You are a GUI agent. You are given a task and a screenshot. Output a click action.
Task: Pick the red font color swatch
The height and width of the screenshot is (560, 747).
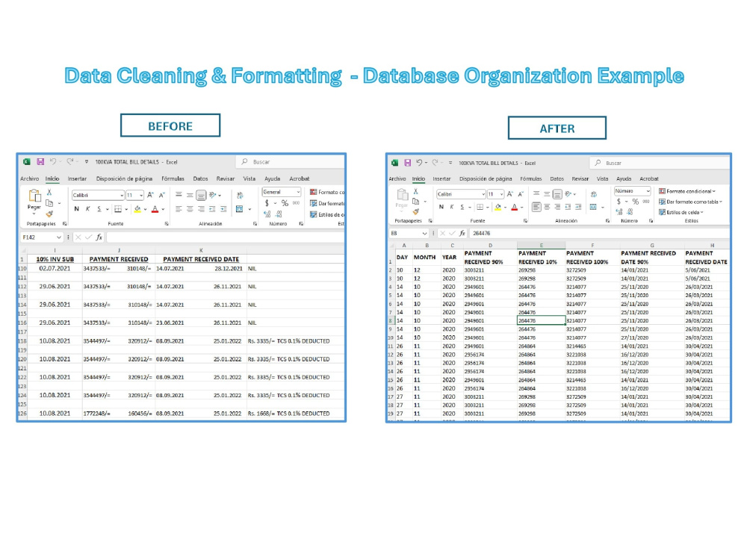155,208
